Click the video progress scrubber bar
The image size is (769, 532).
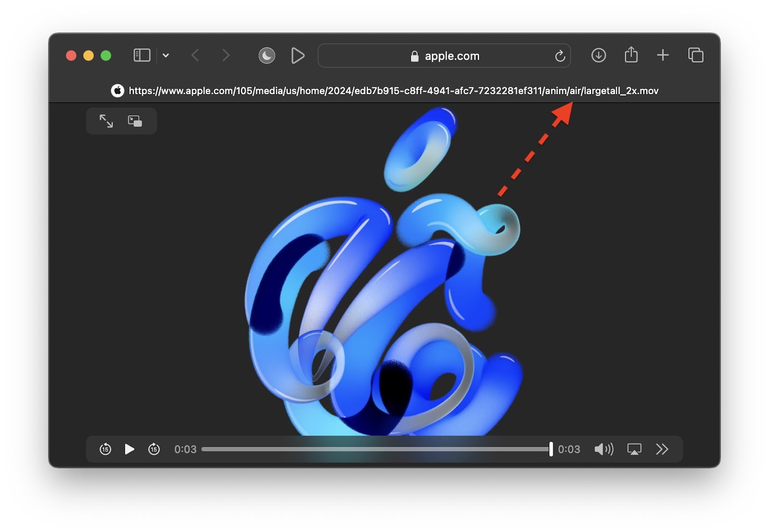point(377,449)
